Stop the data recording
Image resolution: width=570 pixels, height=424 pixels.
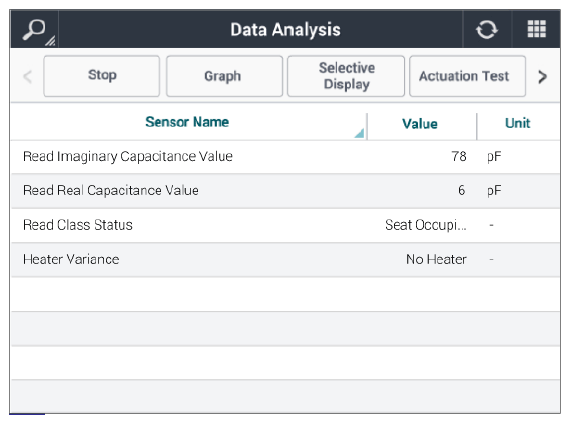102,76
